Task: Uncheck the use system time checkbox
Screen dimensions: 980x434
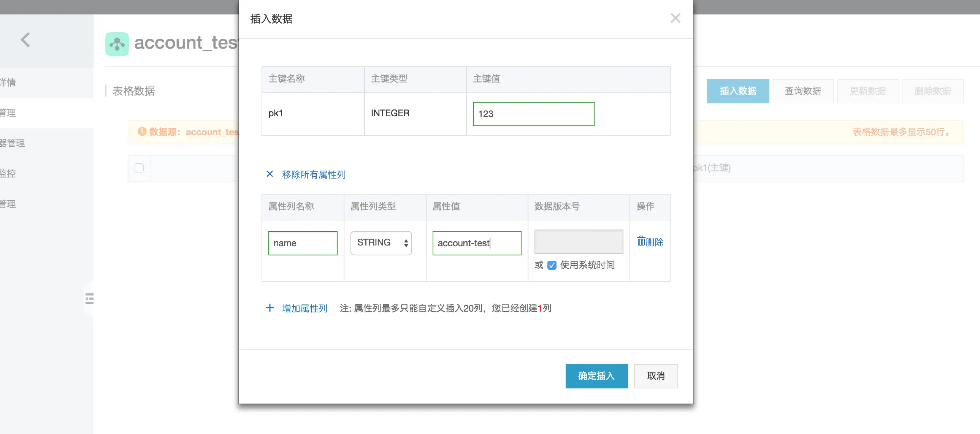Action: click(552, 265)
